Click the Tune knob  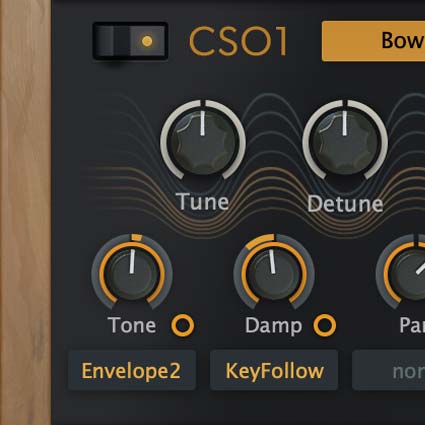point(203,142)
